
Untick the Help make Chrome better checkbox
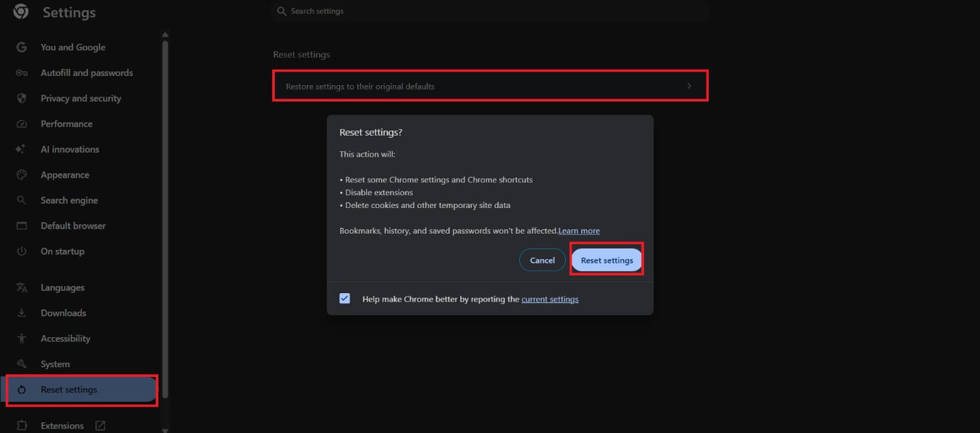(344, 299)
